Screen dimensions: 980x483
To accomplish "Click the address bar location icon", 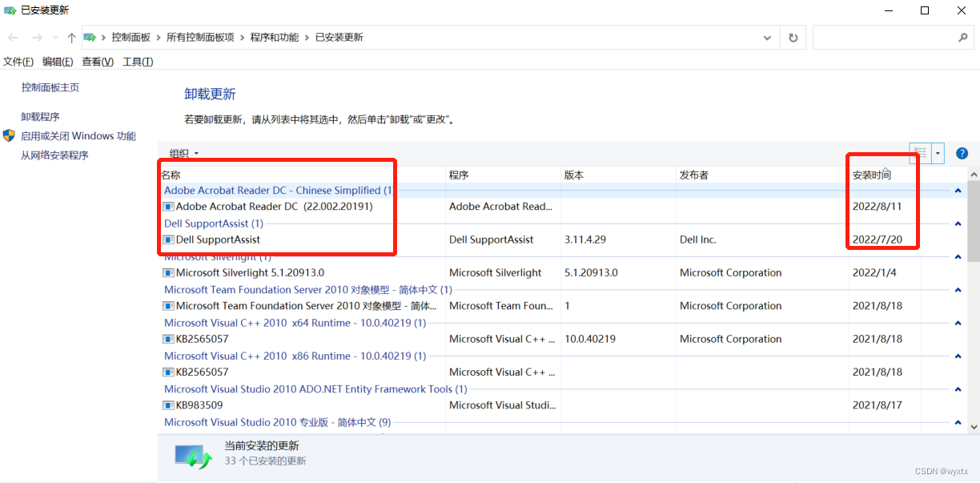I will (90, 38).
